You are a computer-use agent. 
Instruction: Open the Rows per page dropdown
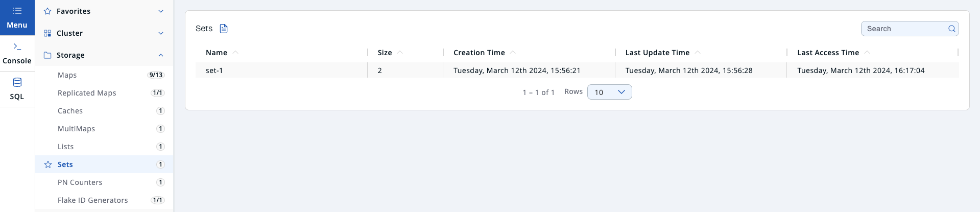tap(610, 92)
